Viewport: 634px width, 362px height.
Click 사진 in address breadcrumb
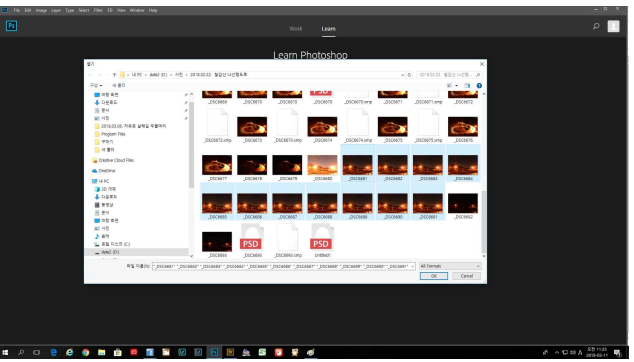pyautogui.click(x=179, y=75)
